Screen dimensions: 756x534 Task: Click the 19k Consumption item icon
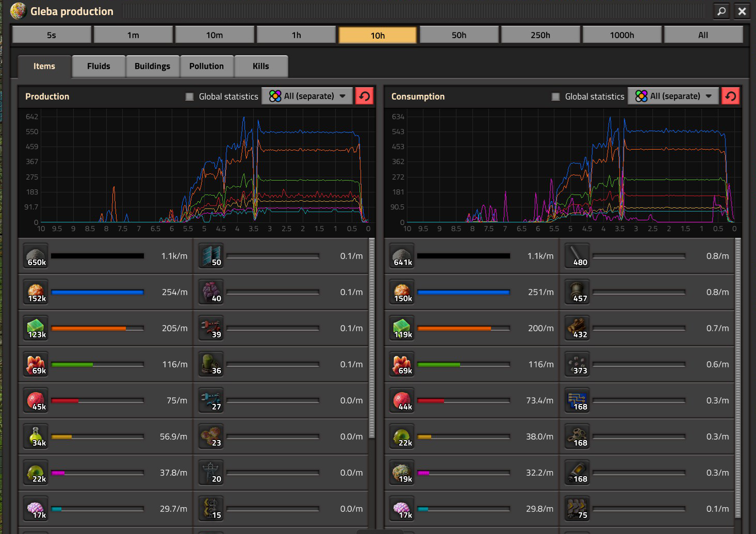(402, 473)
